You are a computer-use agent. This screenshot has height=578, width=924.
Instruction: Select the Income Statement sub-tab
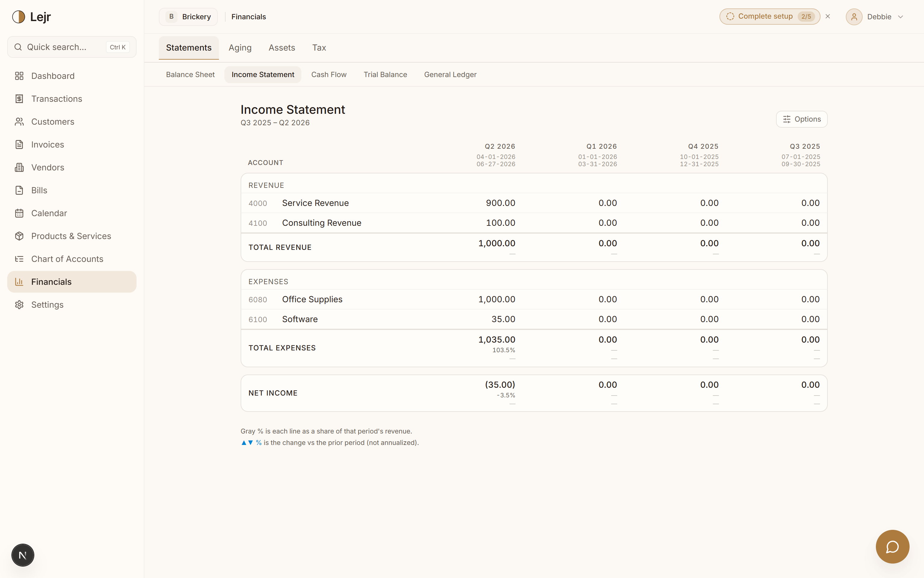click(x=263, y=75)
